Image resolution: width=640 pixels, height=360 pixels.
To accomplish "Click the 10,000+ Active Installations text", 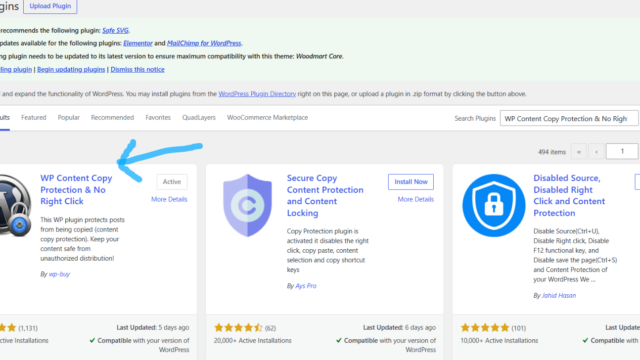I will pyautogui.click(x=499, y=340).
